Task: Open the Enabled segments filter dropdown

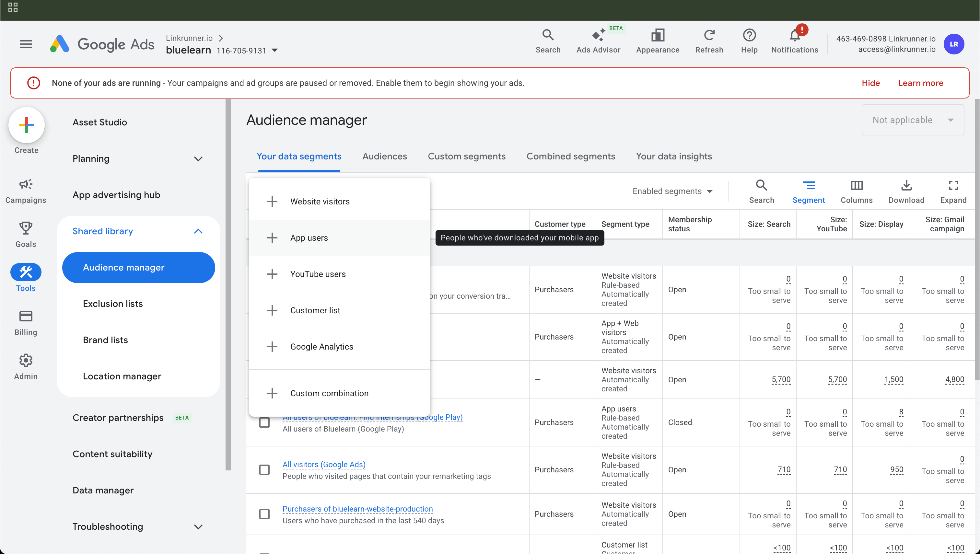Action: pos(672,191)
